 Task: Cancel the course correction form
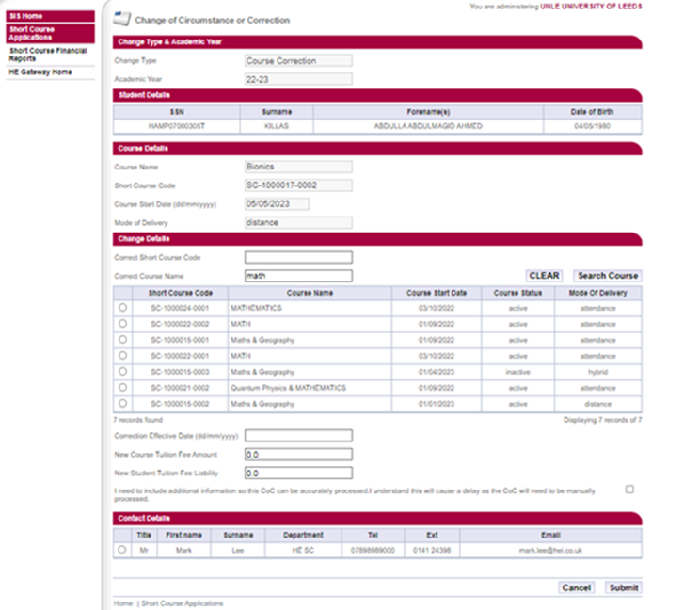click(x=576, y=587)
